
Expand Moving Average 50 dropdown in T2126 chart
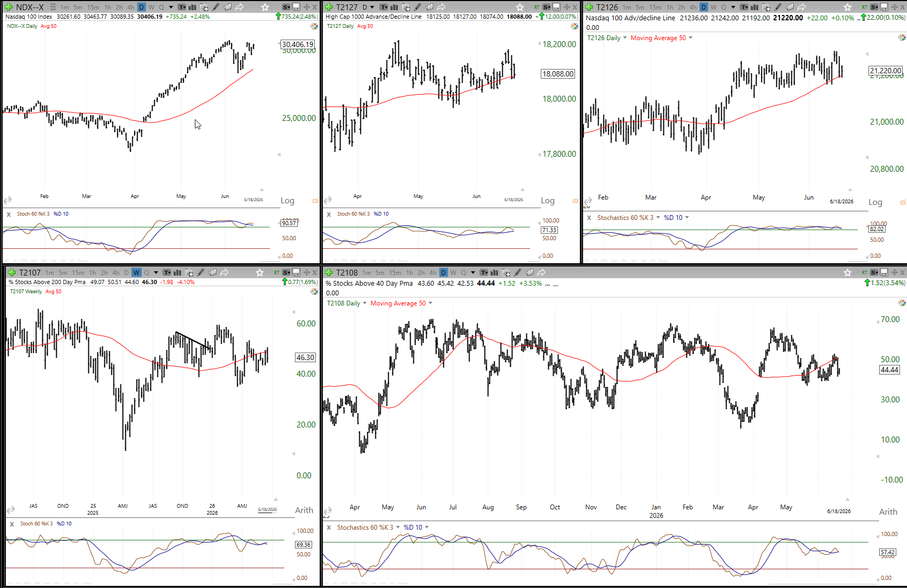(x=691, y=38)
